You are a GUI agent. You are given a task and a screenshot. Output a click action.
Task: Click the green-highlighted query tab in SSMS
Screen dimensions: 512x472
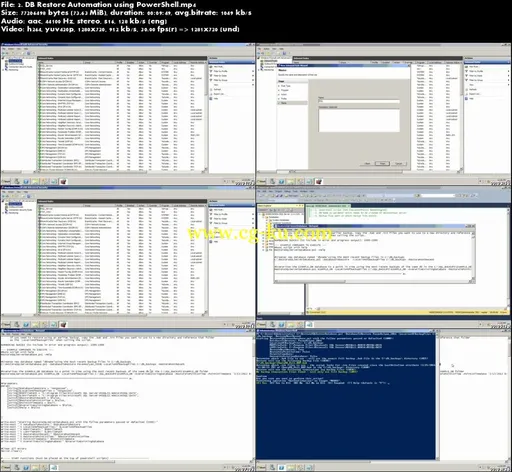click(x=328, y=206)
